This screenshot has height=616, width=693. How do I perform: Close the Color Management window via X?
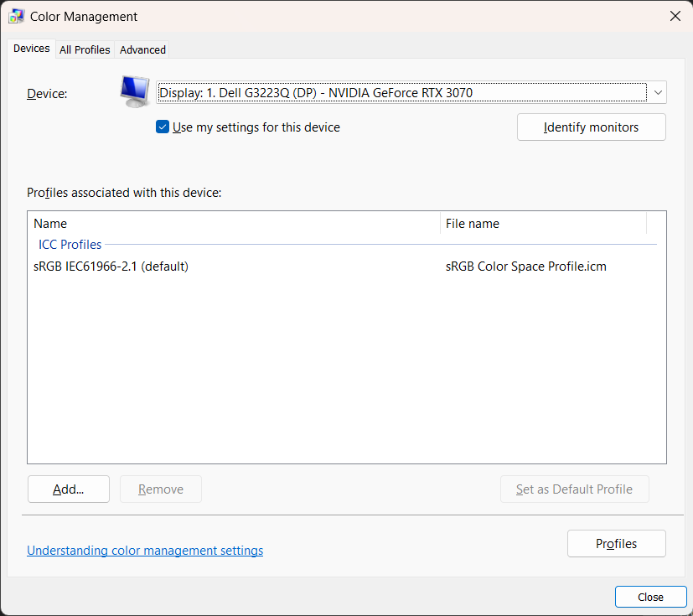coord(675,16)
